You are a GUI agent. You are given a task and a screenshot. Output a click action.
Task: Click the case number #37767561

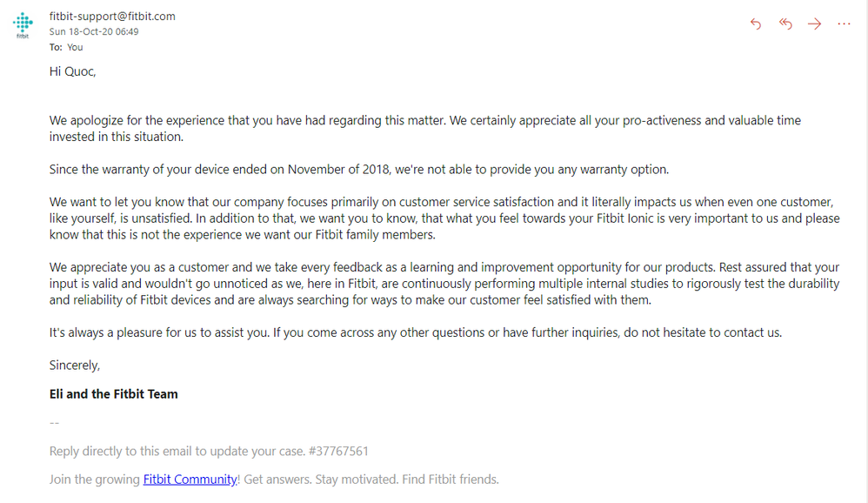tap(338, 451)
